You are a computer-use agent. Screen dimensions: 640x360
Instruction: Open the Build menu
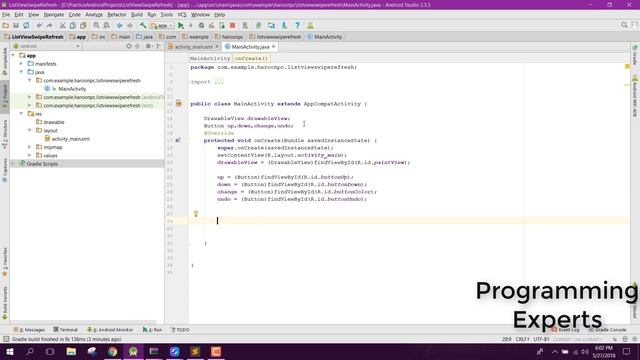[137, 15]
